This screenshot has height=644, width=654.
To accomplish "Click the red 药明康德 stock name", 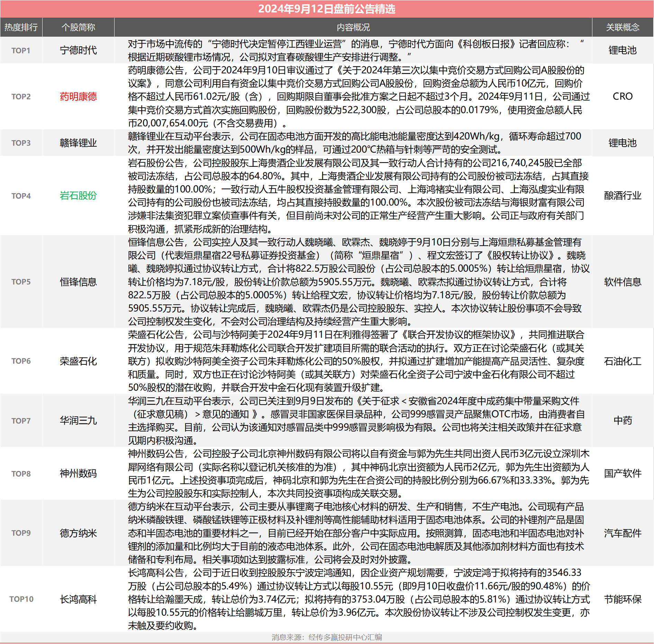I will [x=78, y=97].
